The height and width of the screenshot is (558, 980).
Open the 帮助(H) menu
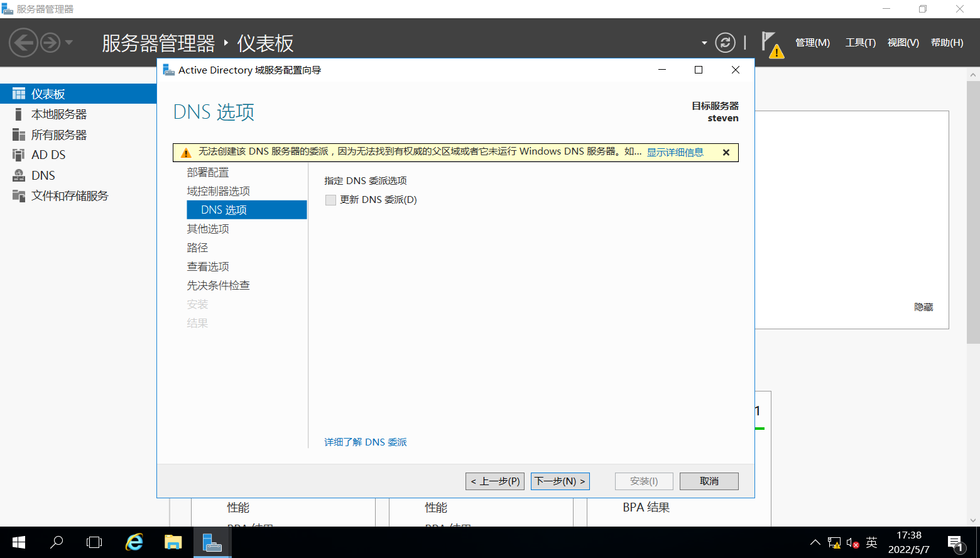pyautogui.click(x=947, y=43)
